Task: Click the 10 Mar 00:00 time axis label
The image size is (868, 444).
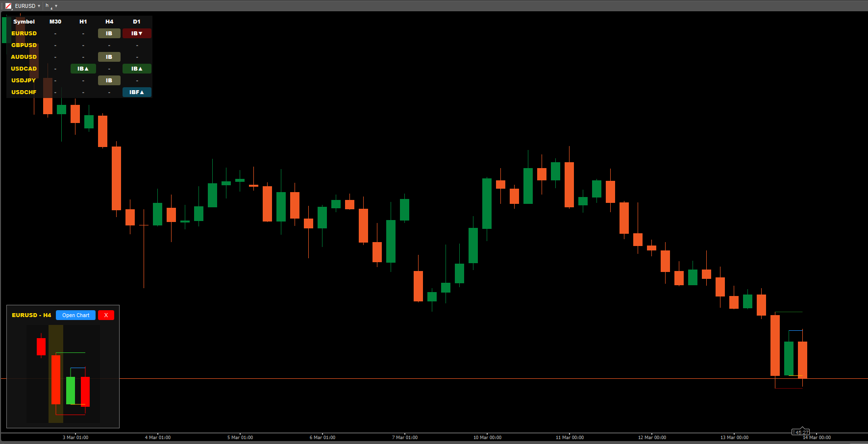Action: 487,438
